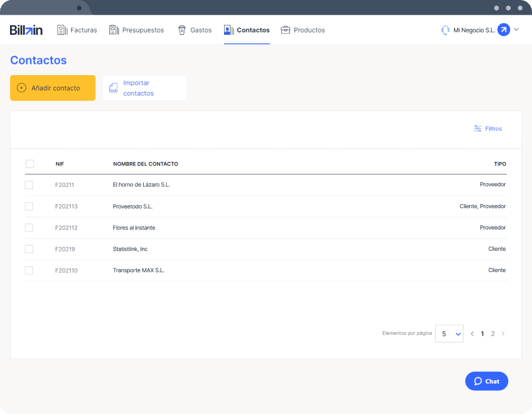Click the Contactos address book icon
Viewport: 532px width, 414px height.
(229, 30)
